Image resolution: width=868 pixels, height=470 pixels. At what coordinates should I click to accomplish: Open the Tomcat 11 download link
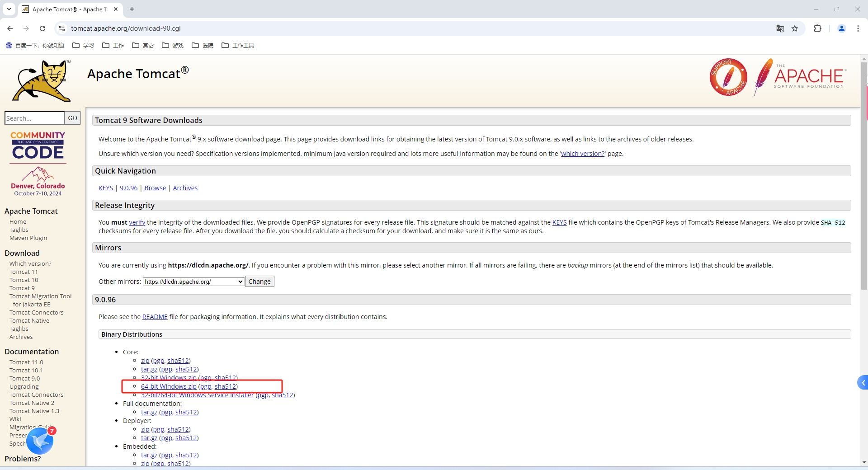[24, 272]
